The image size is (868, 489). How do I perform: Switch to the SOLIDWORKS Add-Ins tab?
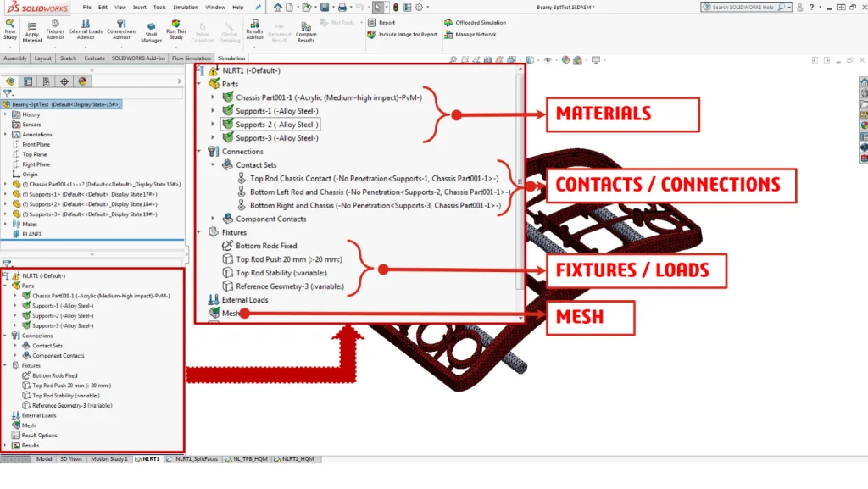(138, 58)
